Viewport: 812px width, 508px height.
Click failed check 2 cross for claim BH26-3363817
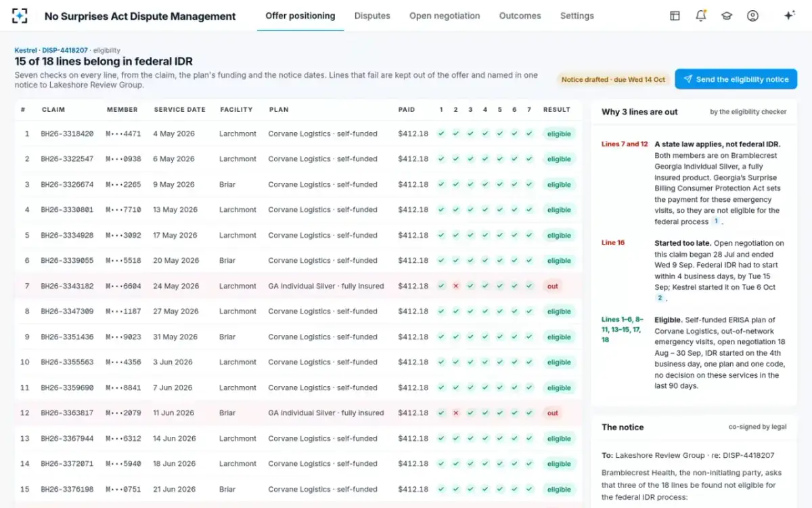click(x=456, y=413)
